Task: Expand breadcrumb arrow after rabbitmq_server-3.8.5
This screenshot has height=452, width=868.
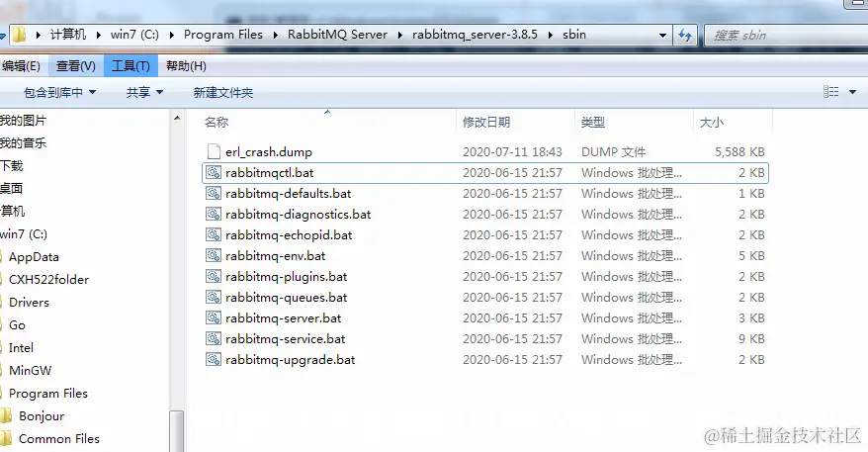Action: pyautogui.click(x=551, y=35)
